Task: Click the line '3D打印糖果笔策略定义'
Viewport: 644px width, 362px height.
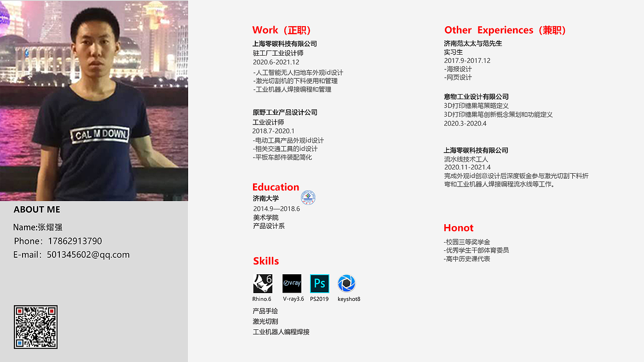Action: pos(476,106)
